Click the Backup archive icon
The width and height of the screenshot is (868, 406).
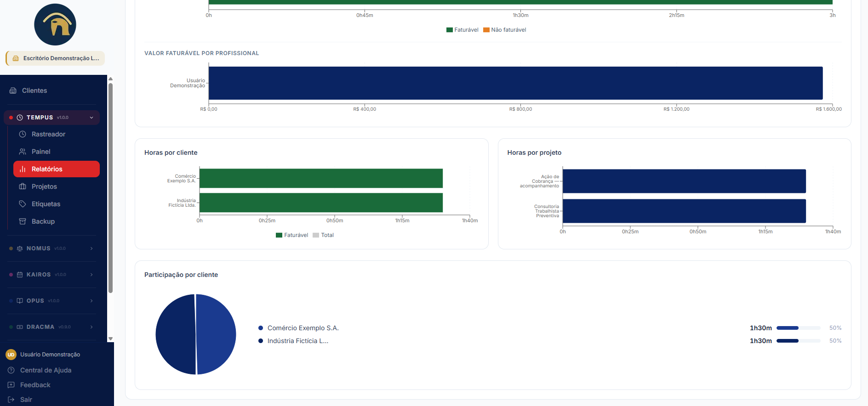coord(23,221)
